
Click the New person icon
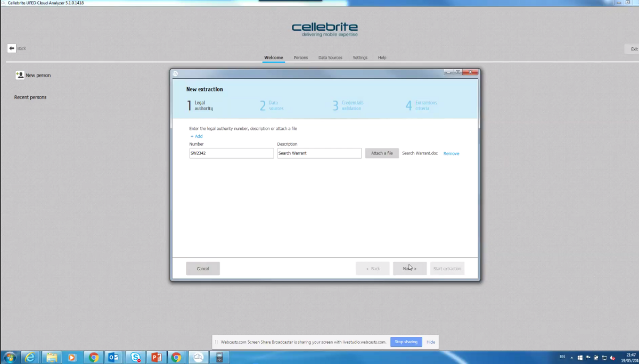tap(20, 75)
